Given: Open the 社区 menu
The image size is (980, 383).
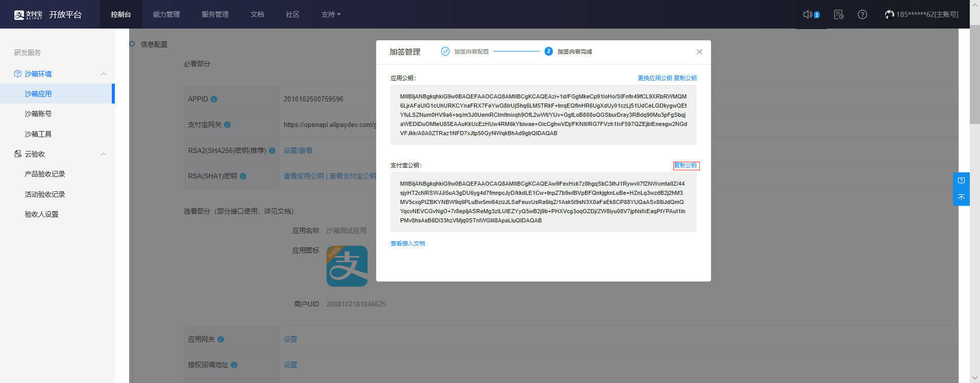Looking at the screenshot, I should click(292, 14).
